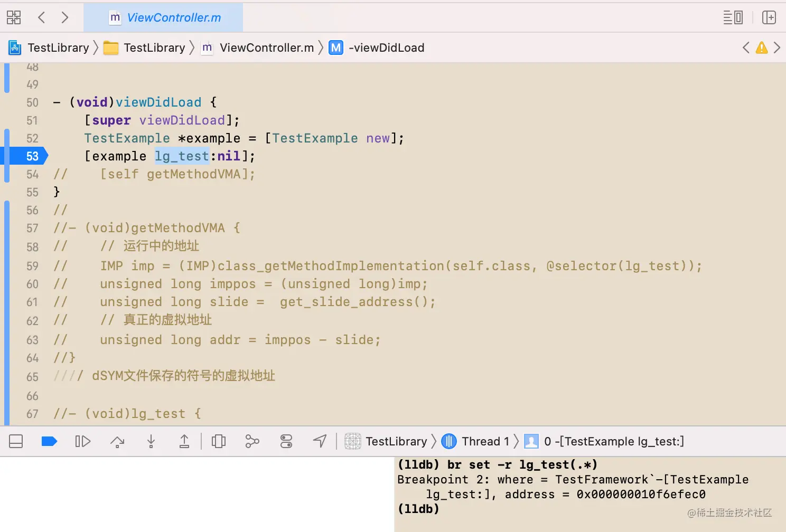The image size is (786, 532).
Task: Click the highlighted lg_test selector on line 53
Action: point(182,156)
